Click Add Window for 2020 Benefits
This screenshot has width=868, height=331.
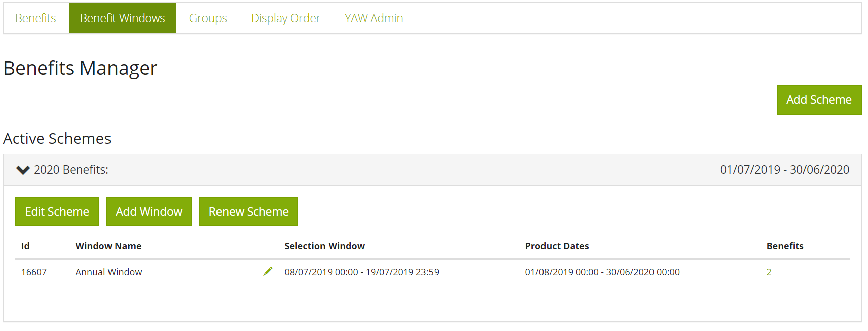coord(149,211)
